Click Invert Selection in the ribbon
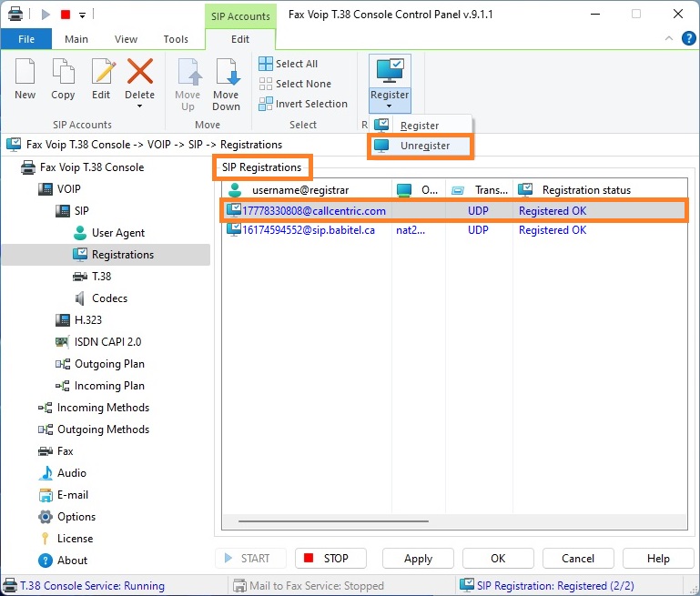Viewport: 700px width, 596px height. (x=303, y=104)
